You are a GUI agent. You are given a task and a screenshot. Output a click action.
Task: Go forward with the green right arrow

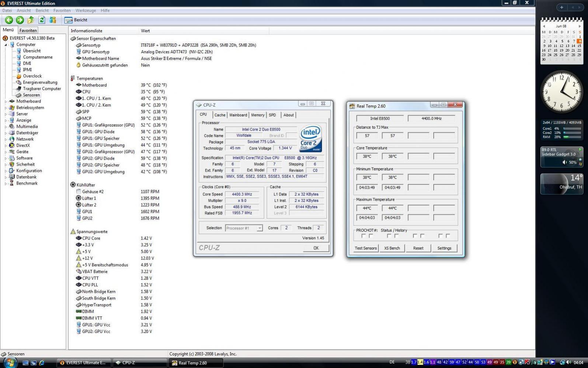point(20,20)
